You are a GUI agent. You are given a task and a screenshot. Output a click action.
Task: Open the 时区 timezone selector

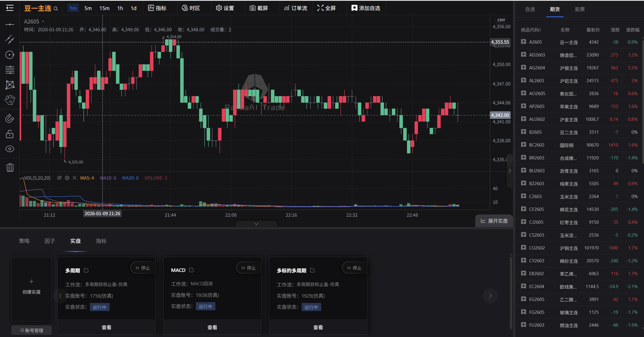191,8
